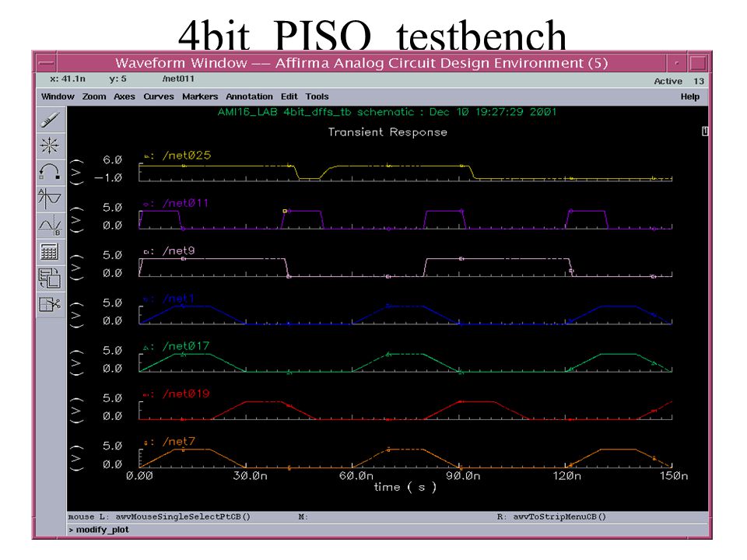Viewport: 747px width, 560px height.
Task: Open the window menu button in title bar
Action: point(47,63)
